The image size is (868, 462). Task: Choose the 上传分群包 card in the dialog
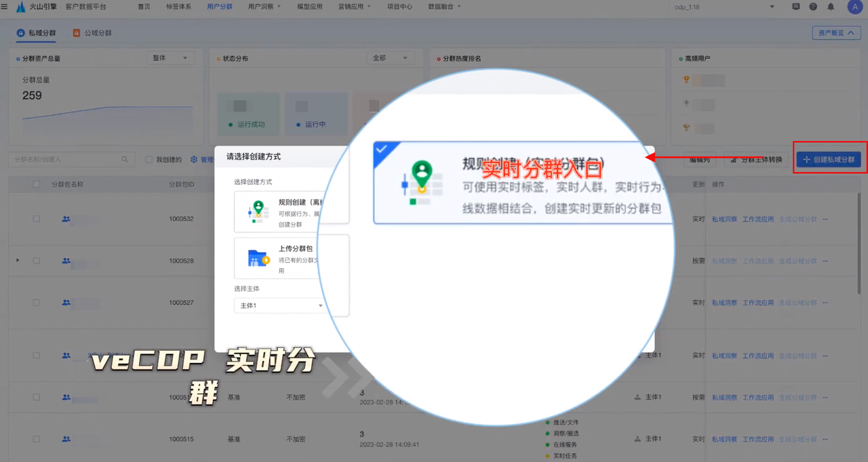[292, 257]
